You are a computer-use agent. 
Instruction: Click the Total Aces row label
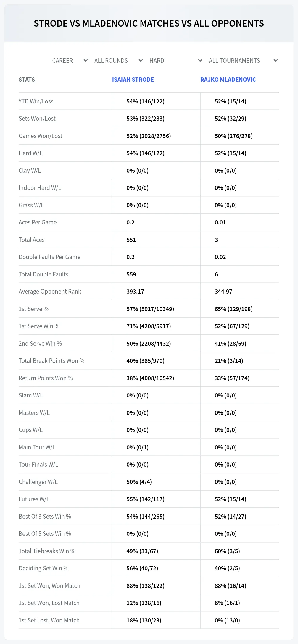coord(32,240)
